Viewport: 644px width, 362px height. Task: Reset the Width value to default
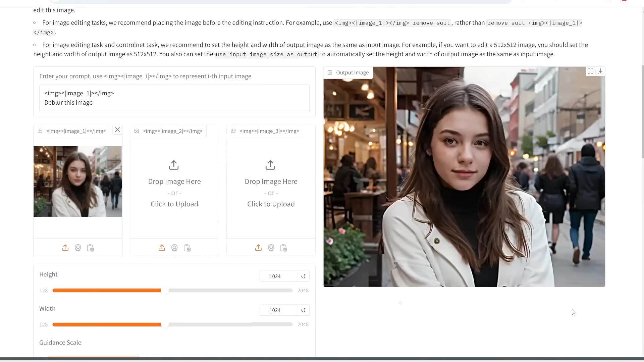pyautogui.click(x=303, y=310)
